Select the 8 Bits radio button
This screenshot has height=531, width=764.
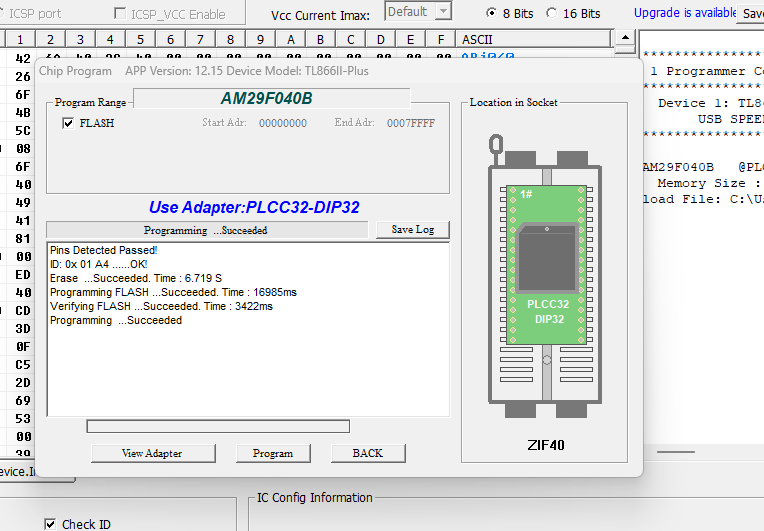tap(491, 13)
